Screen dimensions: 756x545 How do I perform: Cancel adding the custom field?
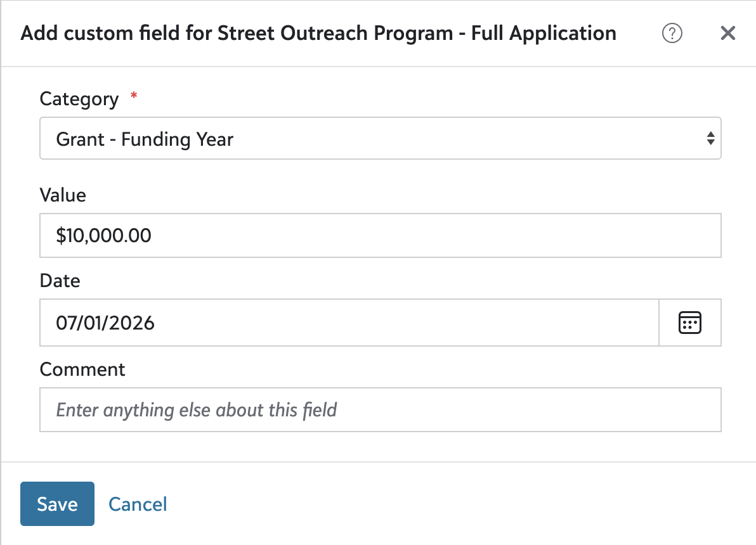138,504
